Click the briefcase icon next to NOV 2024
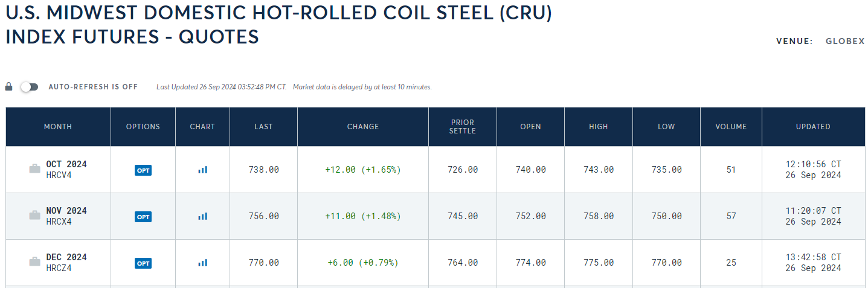The width and height of the screenshot is (868, 288). (35, 216)
